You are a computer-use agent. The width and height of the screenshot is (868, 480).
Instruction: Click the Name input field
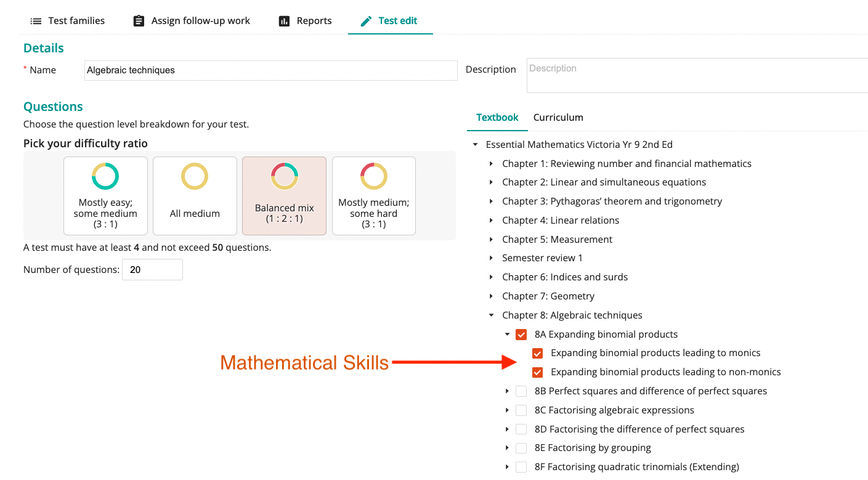(271, 70)
